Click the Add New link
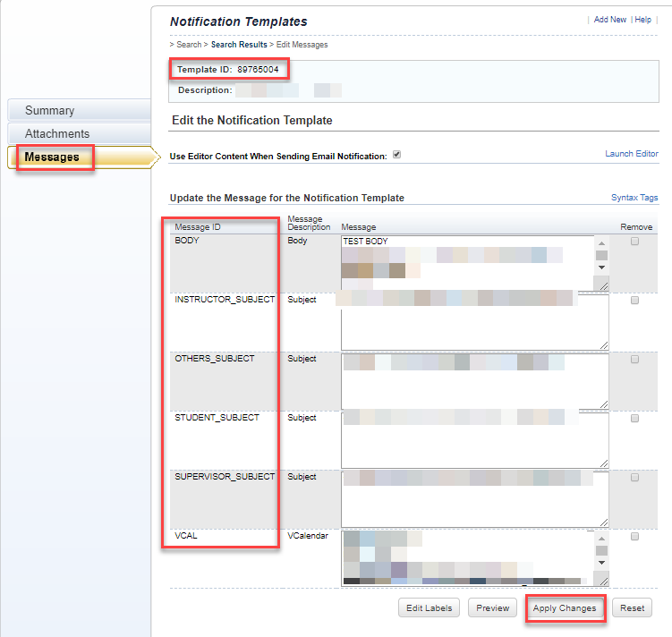Image resolution: width=672 pixels, height=637 pixels. [610, 20]
